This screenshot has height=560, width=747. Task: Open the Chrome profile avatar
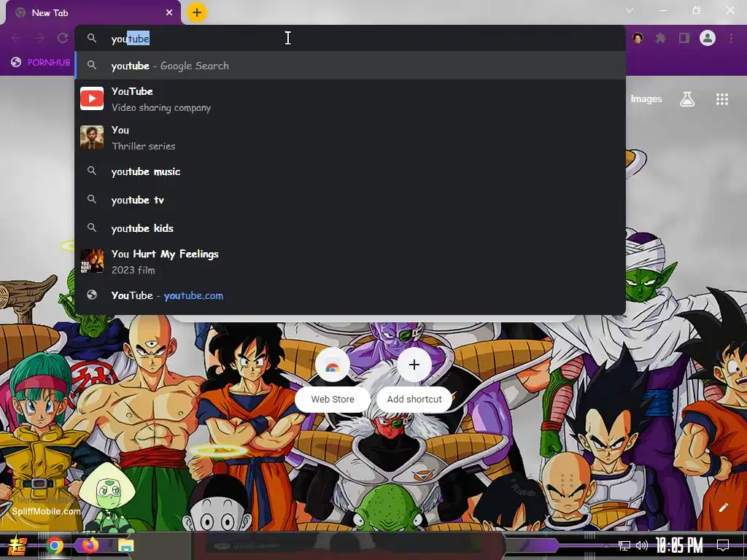pos(708,38)
